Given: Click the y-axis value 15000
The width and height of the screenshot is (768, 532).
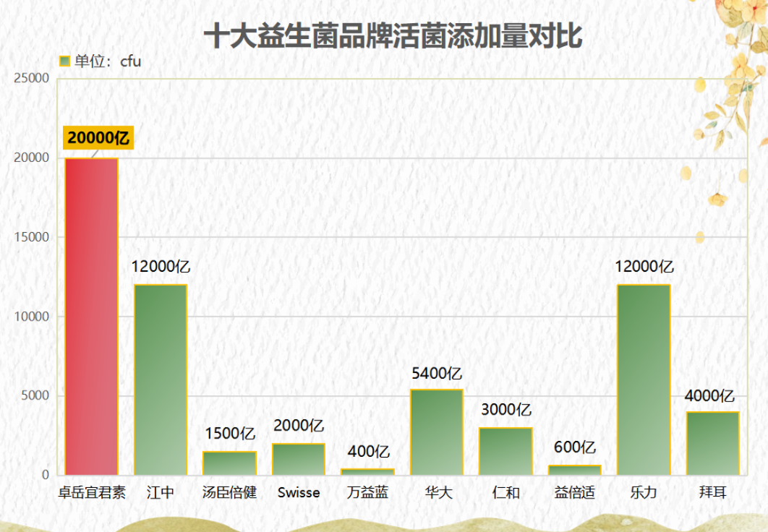Looking at the screenshot, I should click(x=31, y=237).
